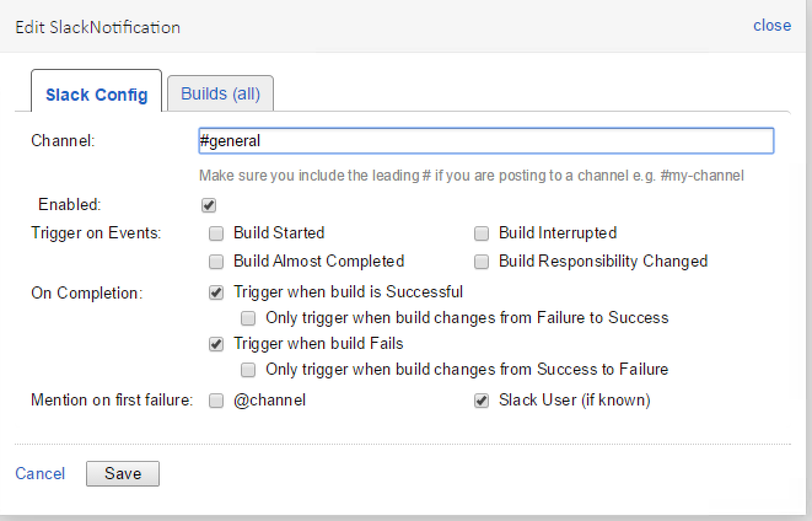Check the Build Interrupted option
Screen dimensions: 812x521
(482, 233)
